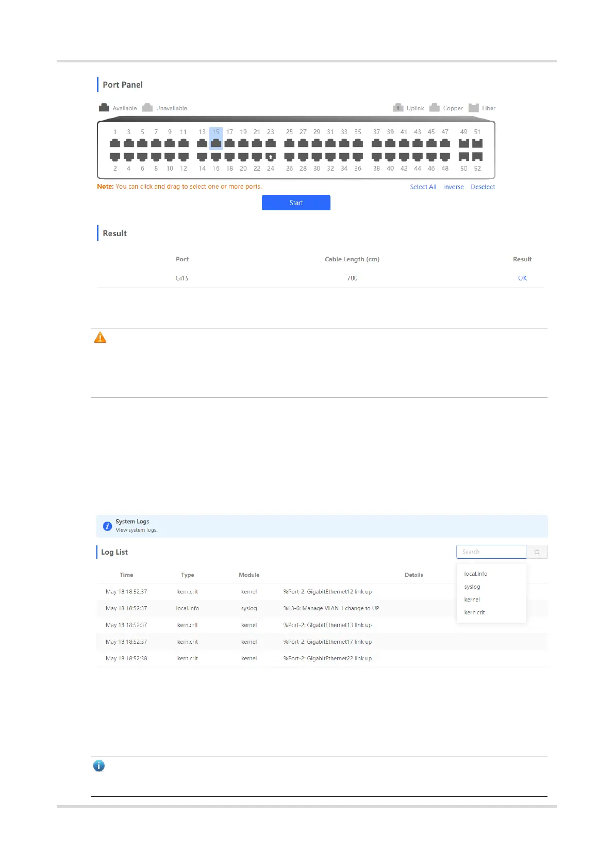This screenshot has height=868, width=614.
Task: Choose local.info from search suggestions
Action: pos(476,574)
